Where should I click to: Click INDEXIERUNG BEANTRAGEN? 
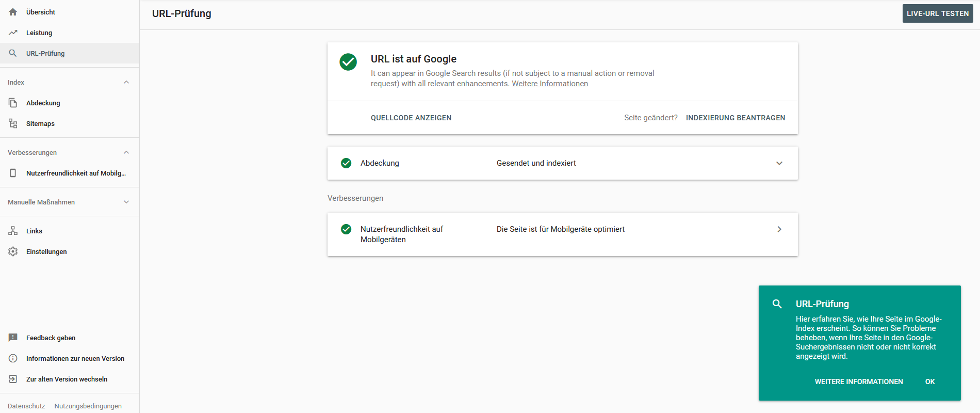pyautogui.click(x=736, y=118)
